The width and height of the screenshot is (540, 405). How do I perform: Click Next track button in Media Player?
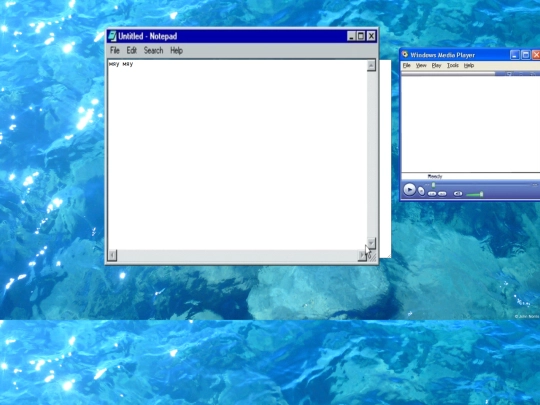point(443,194)
